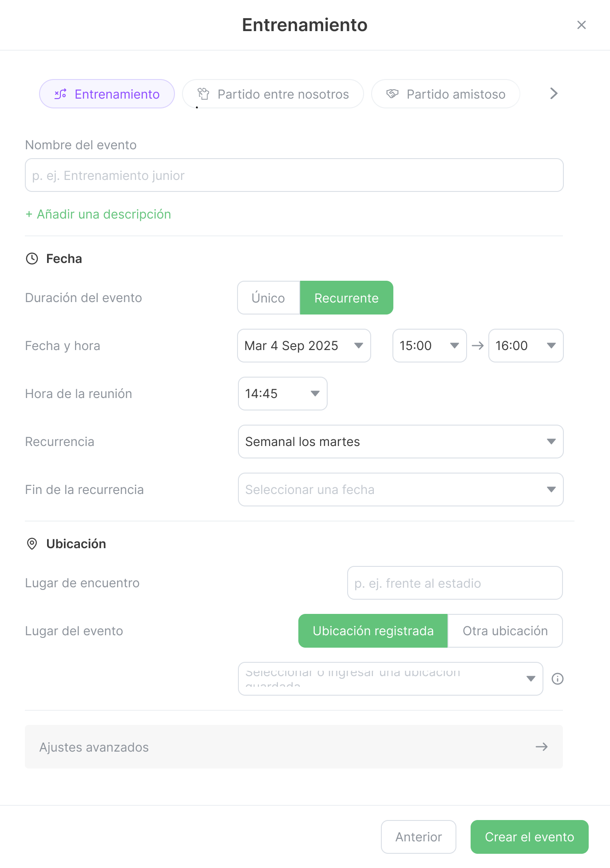The width and height of the screenshot is (610, 868).
Task: Open the Mar 4 Sep 2025 date picker
Action: [304, 346]
